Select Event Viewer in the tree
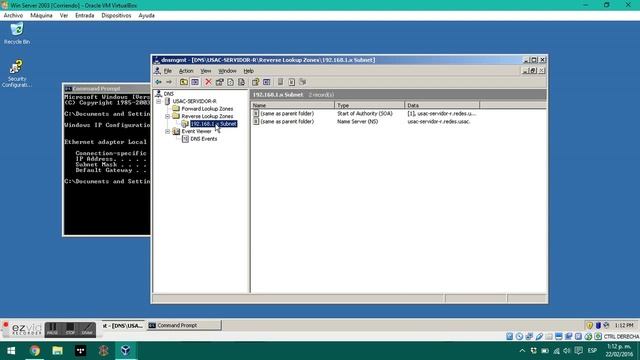This screenshot has height=360, width=640. click(x=196, y=131)
